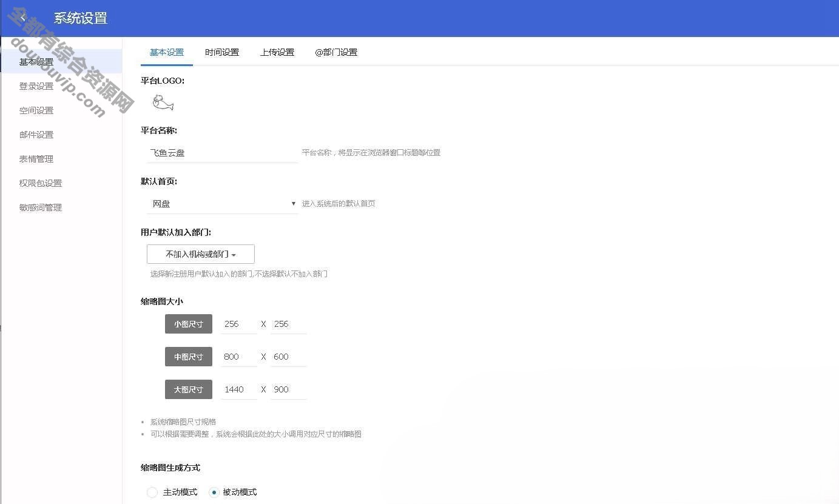Click the 大图尺寸 button
Viewport: 839px width, 504px height.
(189, 389)
